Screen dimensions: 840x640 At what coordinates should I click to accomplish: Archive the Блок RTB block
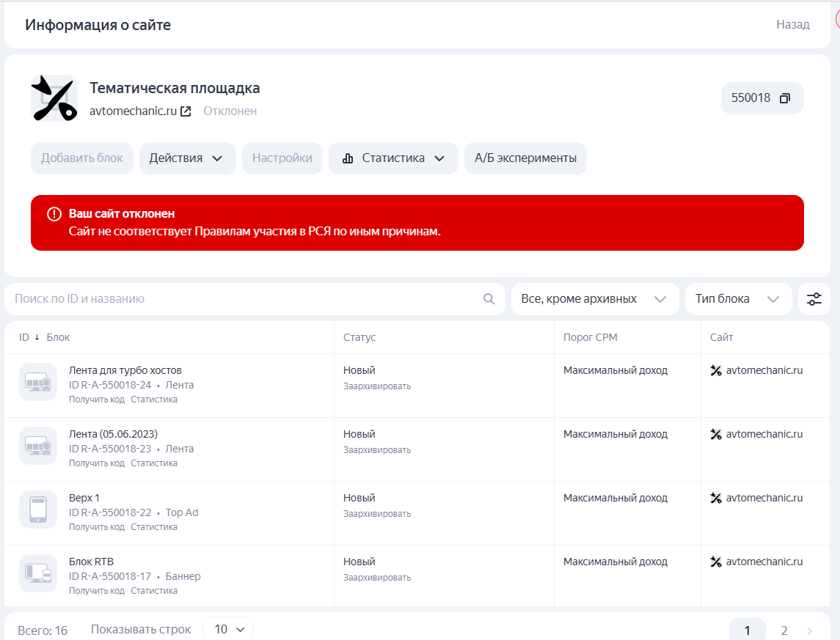point(377,578)
